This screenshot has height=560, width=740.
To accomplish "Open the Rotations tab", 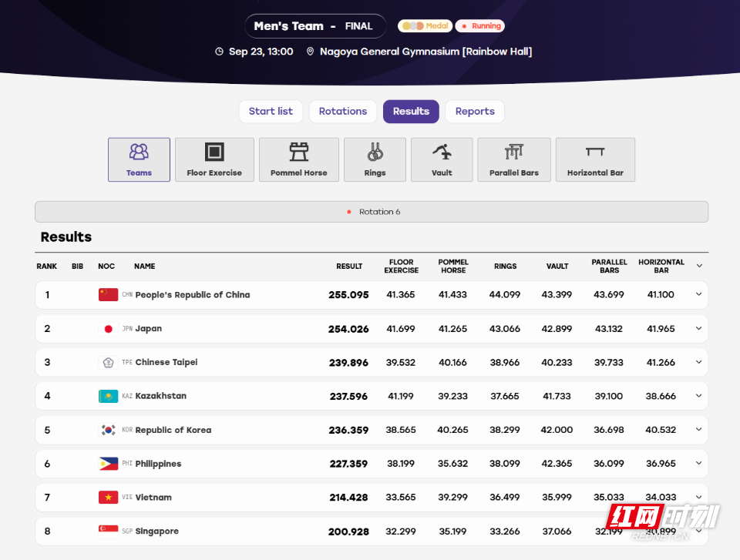I will coord(342,112).
